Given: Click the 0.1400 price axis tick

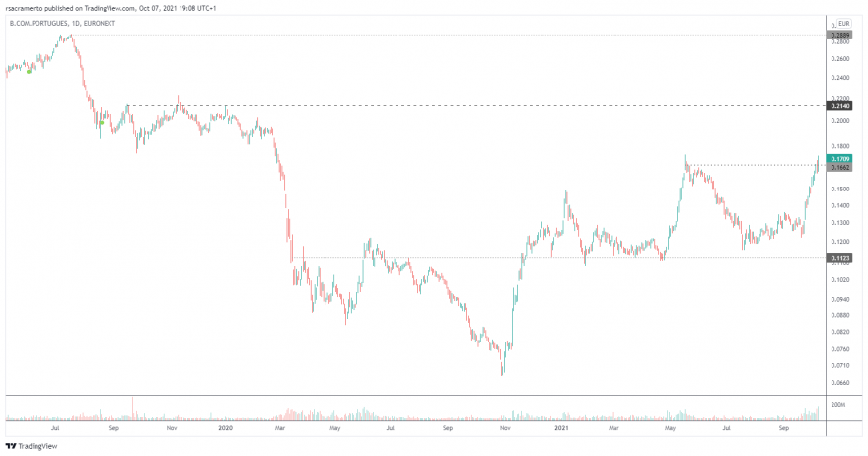Looking at the screenshot, I should (x=839, y=205).
